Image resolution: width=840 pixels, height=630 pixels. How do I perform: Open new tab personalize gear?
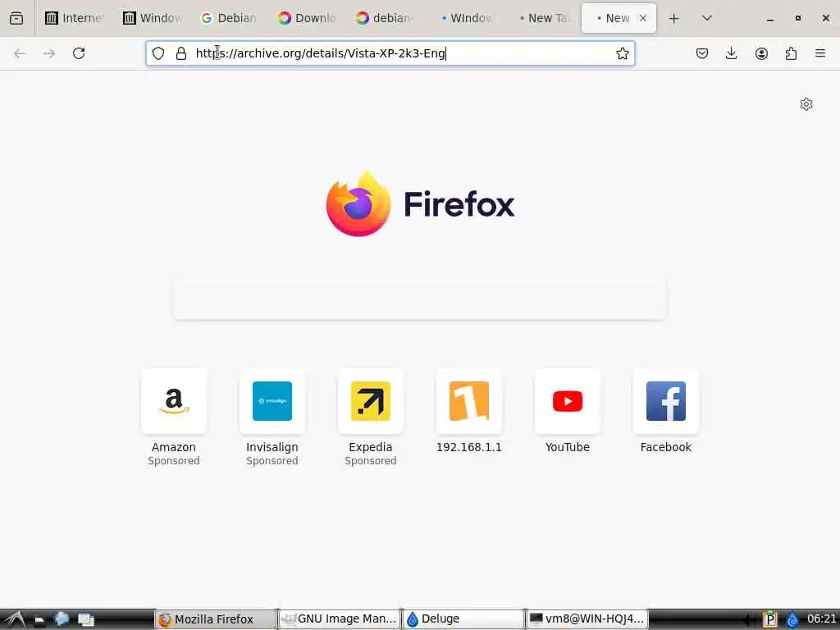pyautogui.click(x=806, y=104)
